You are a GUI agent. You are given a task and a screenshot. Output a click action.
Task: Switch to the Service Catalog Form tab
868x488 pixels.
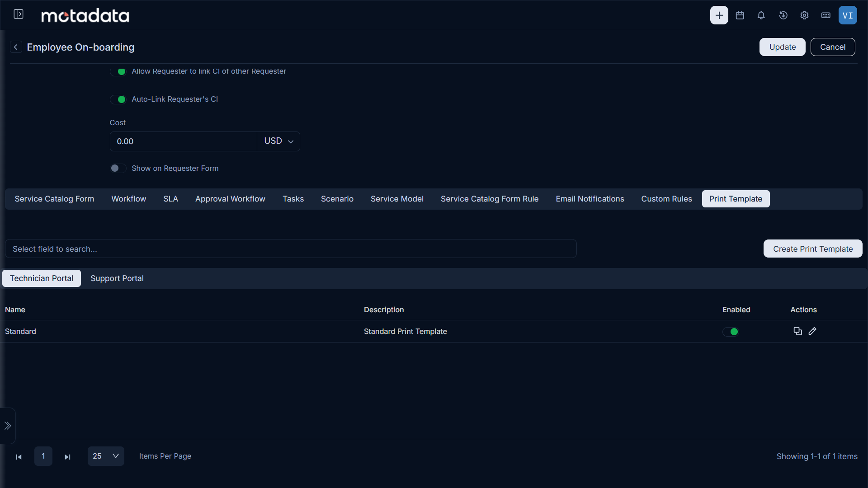(54, 199)
